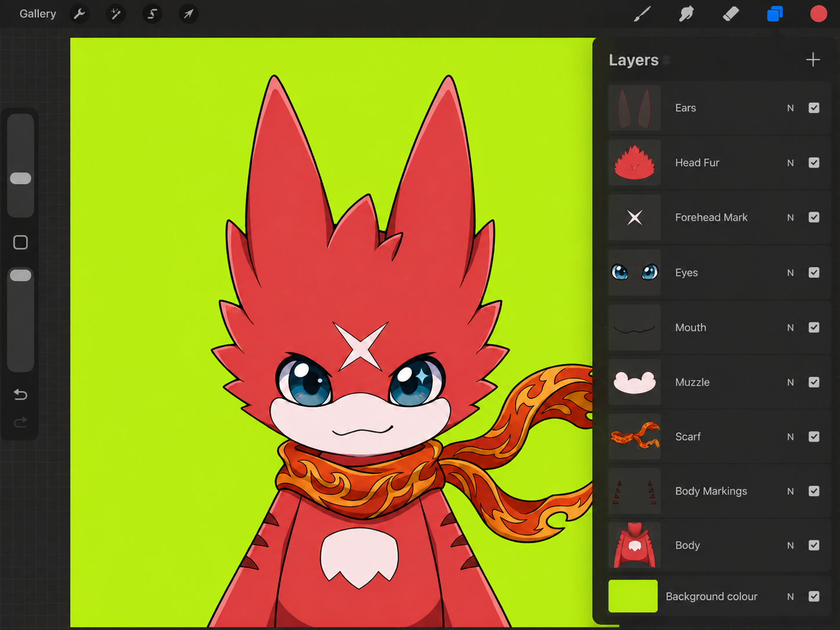
Task: Select the Smudge tool
Action: (686, 14)
